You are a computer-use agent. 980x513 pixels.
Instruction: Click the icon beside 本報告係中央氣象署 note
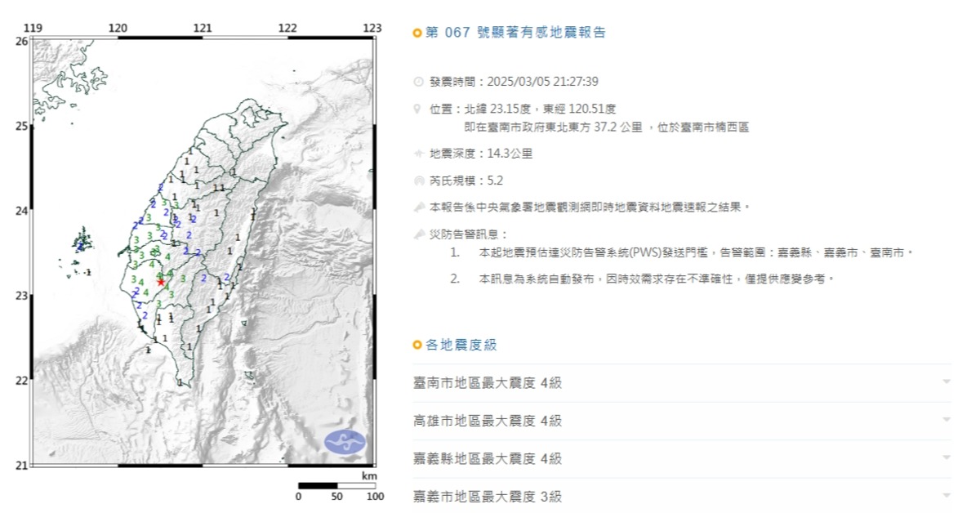419,207
